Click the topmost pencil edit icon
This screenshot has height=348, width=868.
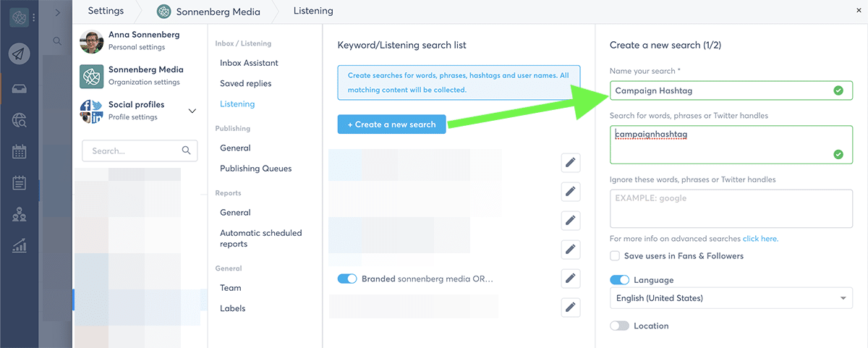coord(571,163)
